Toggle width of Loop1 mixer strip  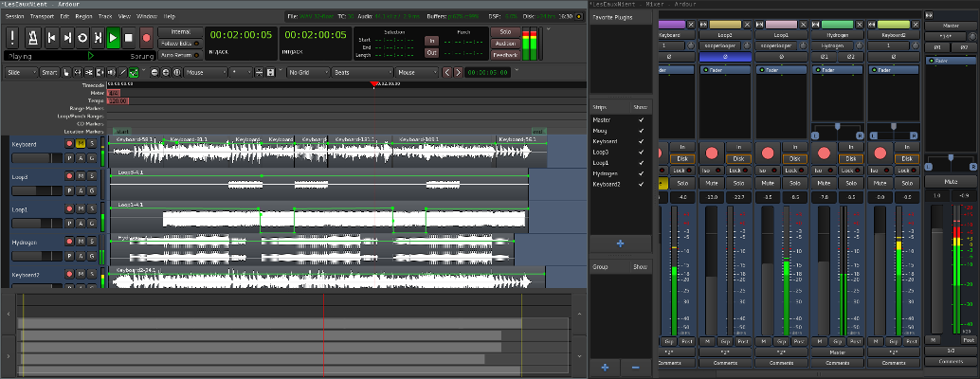tap(760, 25)
